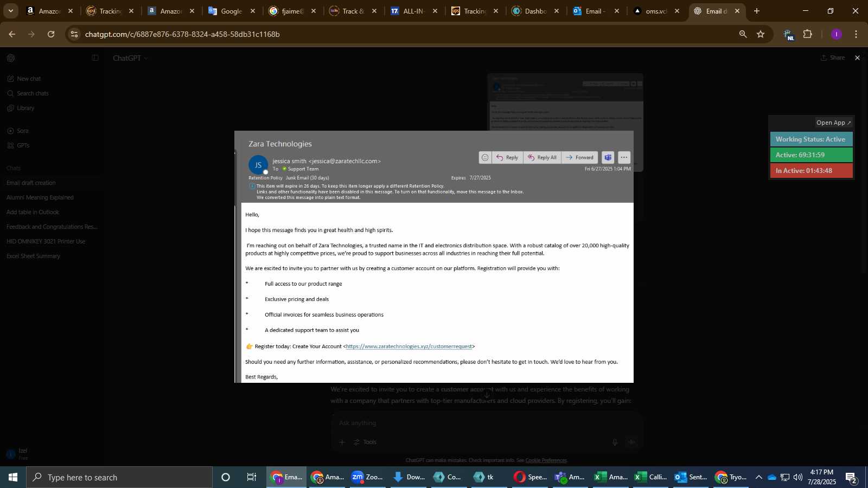Click the Active 69:31:59 timer bar

[811, 155]
